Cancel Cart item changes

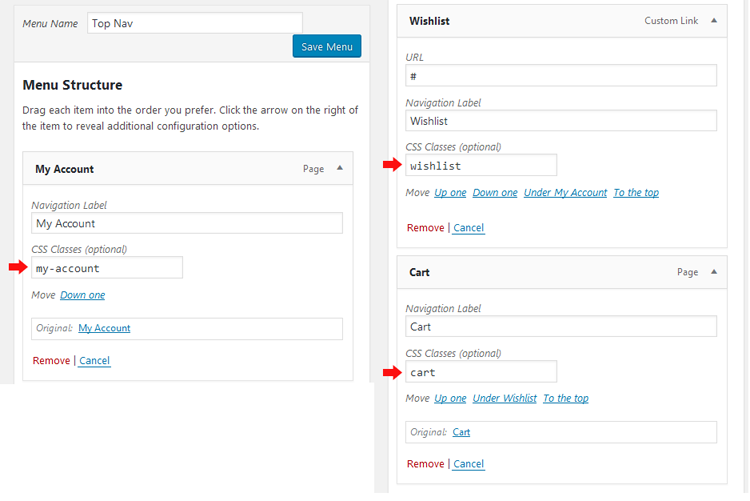click(468, 464)
